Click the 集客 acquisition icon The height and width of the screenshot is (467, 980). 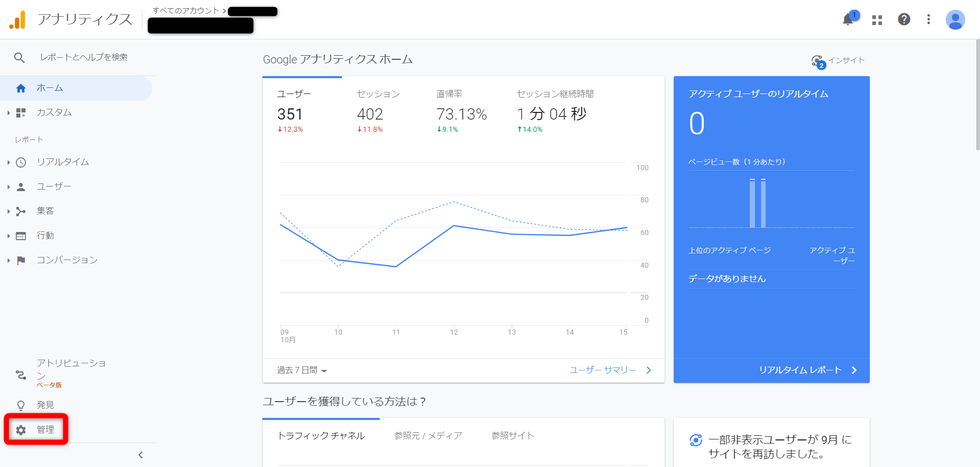[x=21, y=212]
